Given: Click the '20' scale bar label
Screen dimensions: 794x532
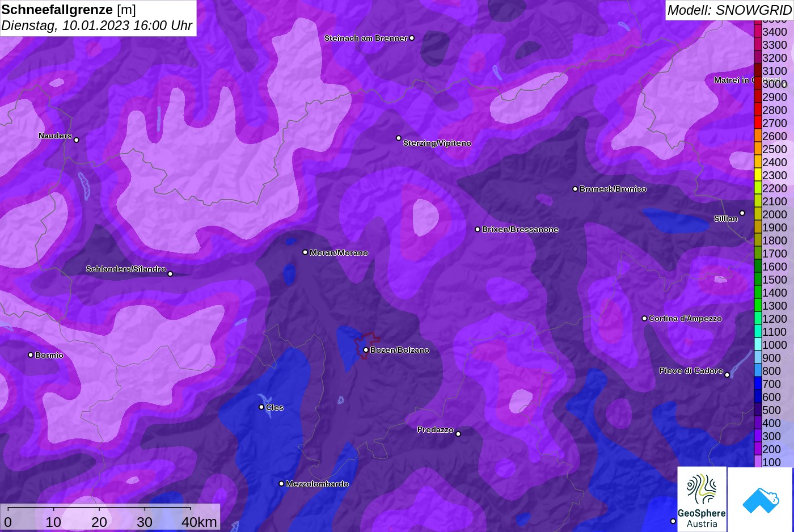Looking at the screenshot, I should click(x=99, y=522).
